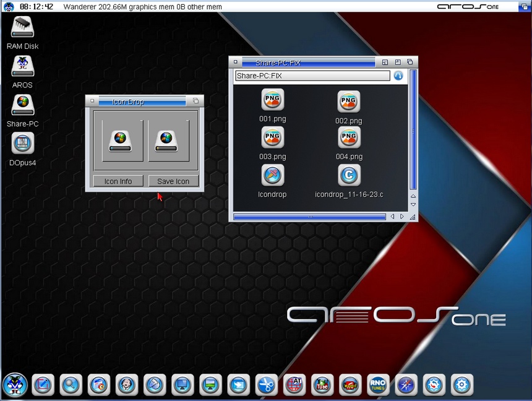
Task: Click the Share-PC drive desktop icon
Action: tap(23, 105)
